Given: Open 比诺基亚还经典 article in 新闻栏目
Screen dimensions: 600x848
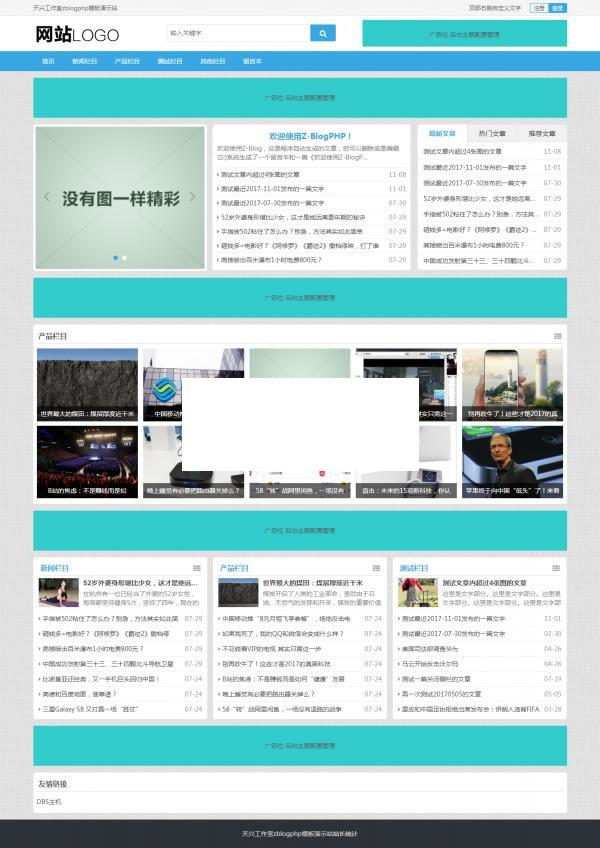Looking at the screenshot, I should [x=101, y=679].
